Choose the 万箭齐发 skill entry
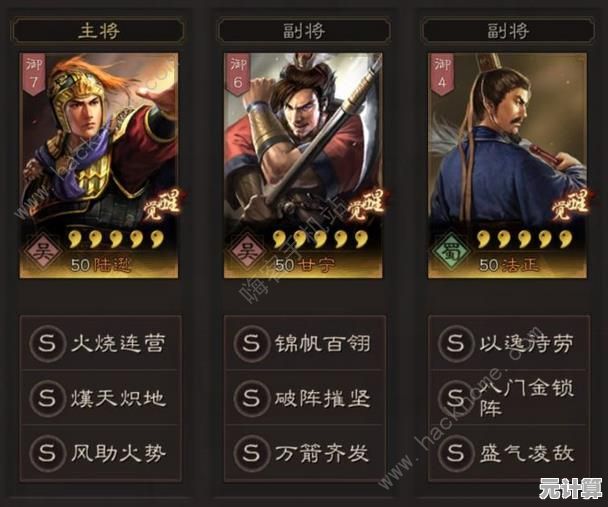 coord(305,453)
